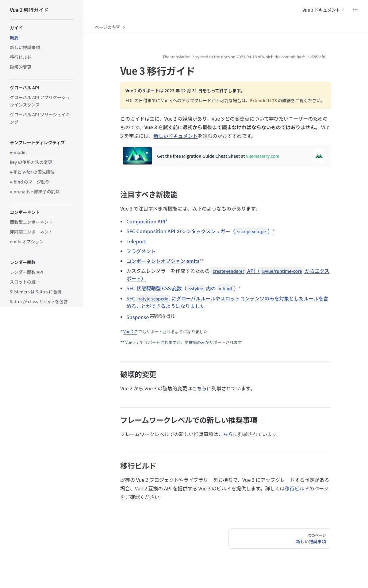The height and width of the screenshot is (588, 368).
Task: Open SFC Composition API script setup link
Action: pyautogui.click(x=199, y=231)
